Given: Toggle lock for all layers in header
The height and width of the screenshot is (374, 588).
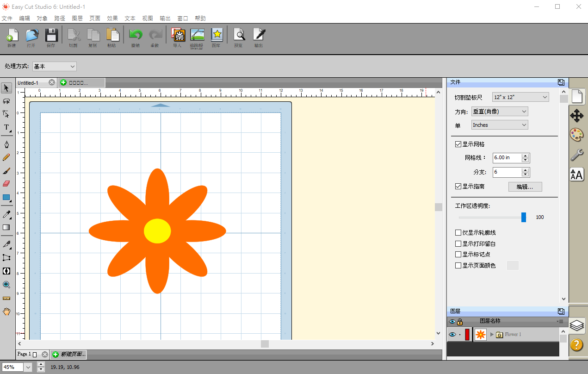Looking at the screenshot, I should click(460, 321).
